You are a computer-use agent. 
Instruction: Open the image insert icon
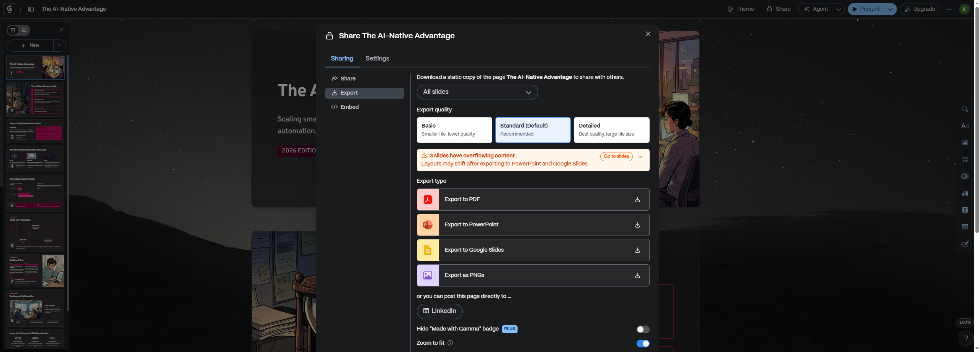[965, 142]
